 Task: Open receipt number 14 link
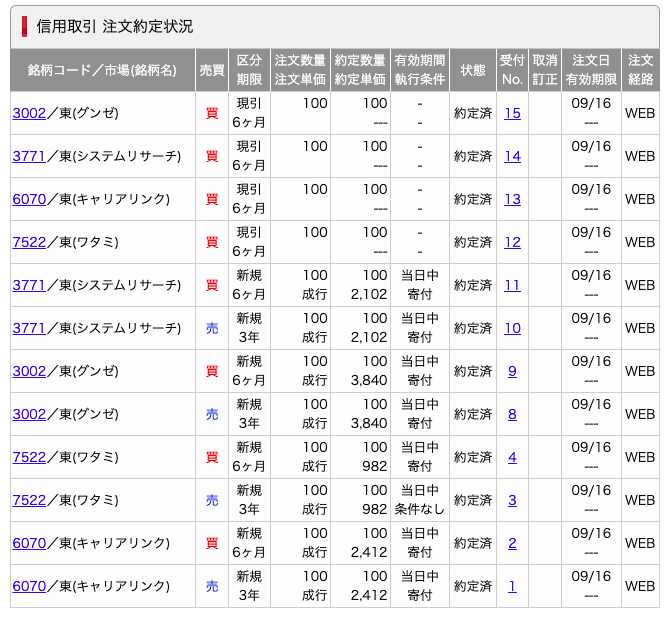pyautogui.click(x=512, y=156)
